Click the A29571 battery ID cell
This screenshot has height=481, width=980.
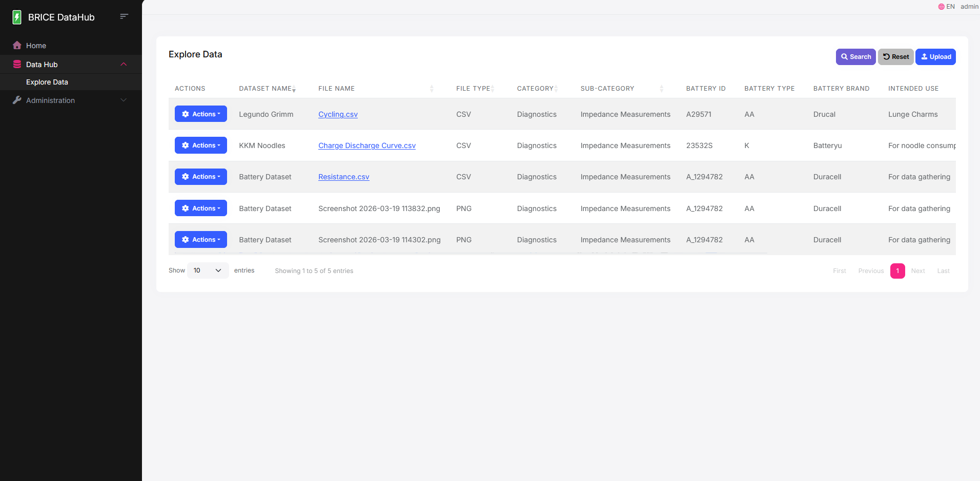[699, 114]
